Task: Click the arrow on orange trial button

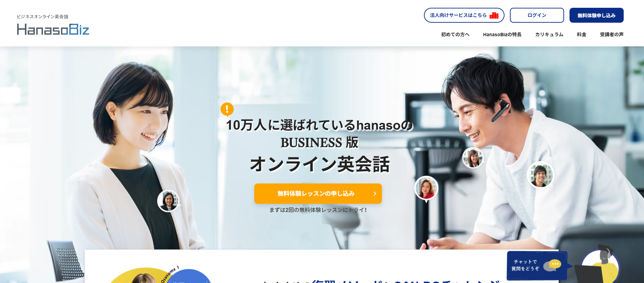Action: (x=375, y=194)
